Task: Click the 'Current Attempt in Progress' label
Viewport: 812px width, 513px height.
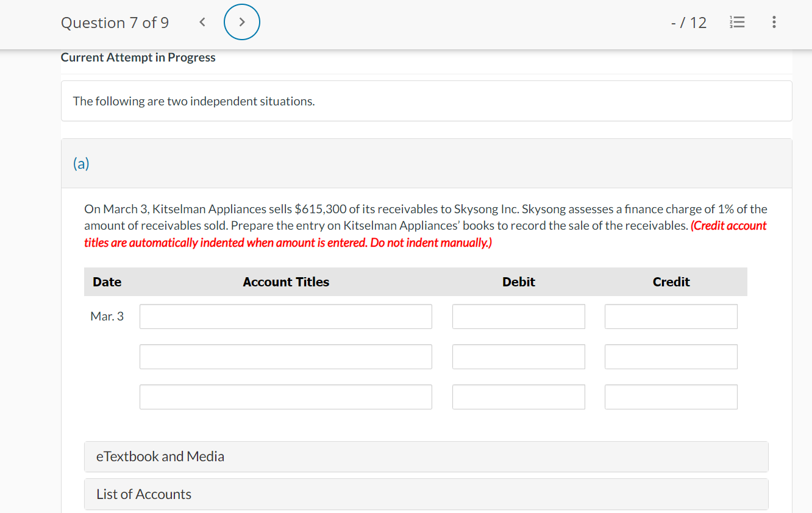Action: [138, 57]
